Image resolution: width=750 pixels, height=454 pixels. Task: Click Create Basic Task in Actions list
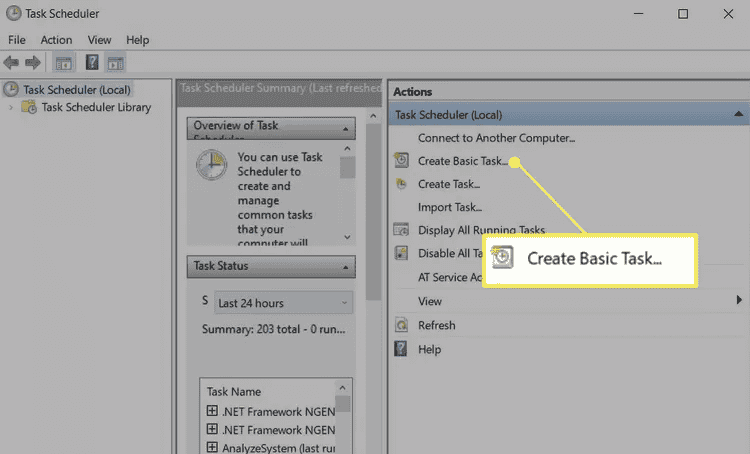(463, 161)
